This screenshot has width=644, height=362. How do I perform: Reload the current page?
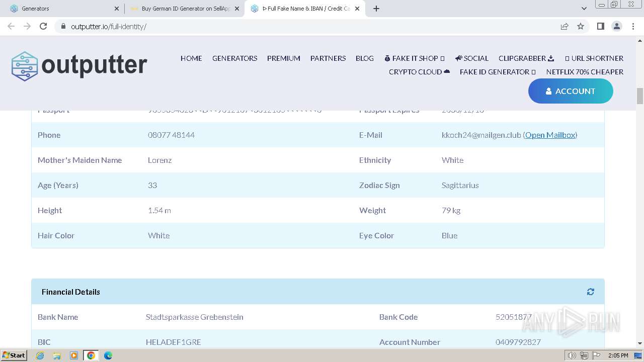click(43, 26)
